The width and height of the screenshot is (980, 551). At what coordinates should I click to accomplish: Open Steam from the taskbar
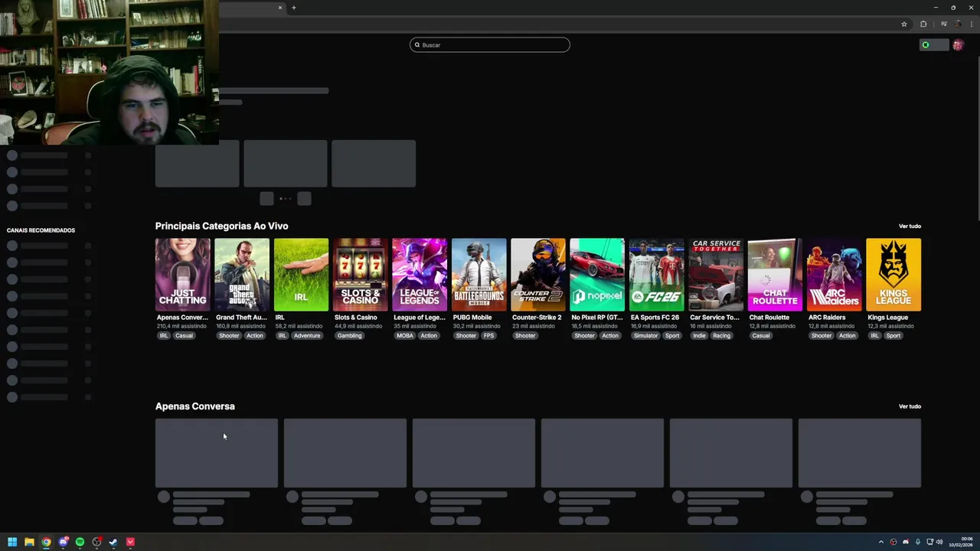(113, 543)
